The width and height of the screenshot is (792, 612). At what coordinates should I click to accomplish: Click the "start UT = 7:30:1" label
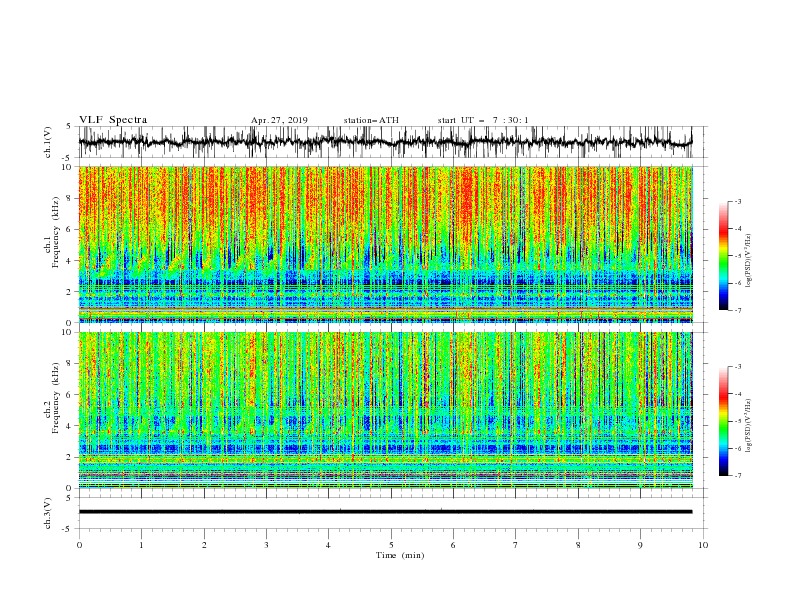coord(483,120)
